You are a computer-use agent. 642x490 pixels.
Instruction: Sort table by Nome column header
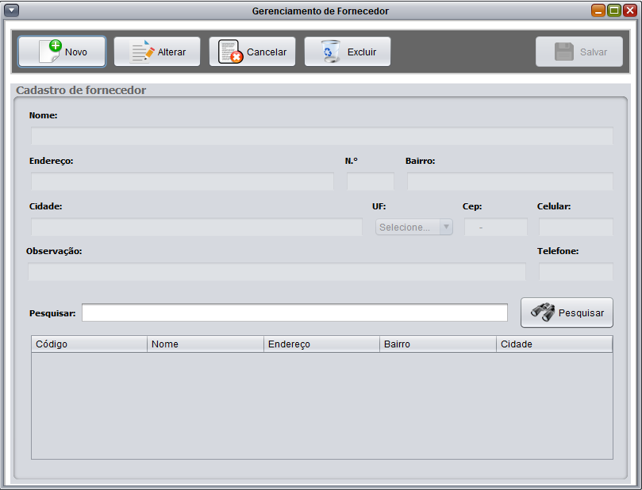click(205, 344)
